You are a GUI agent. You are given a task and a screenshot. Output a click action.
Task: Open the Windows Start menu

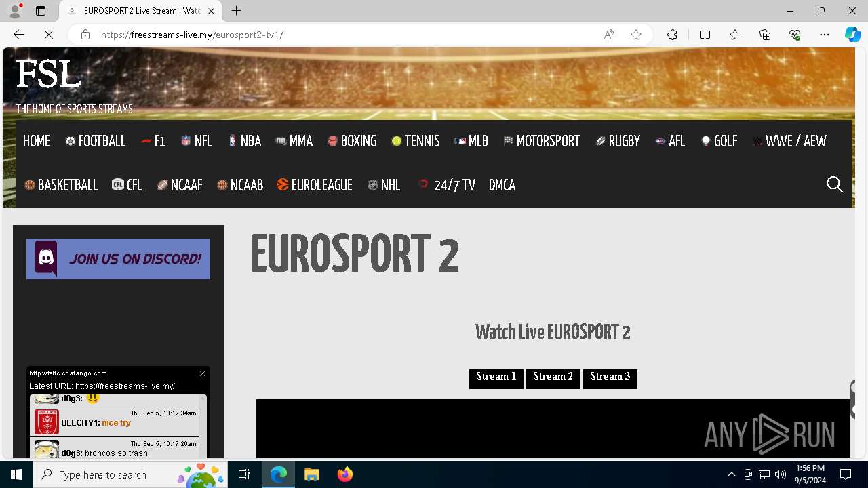tap(16, 474)
